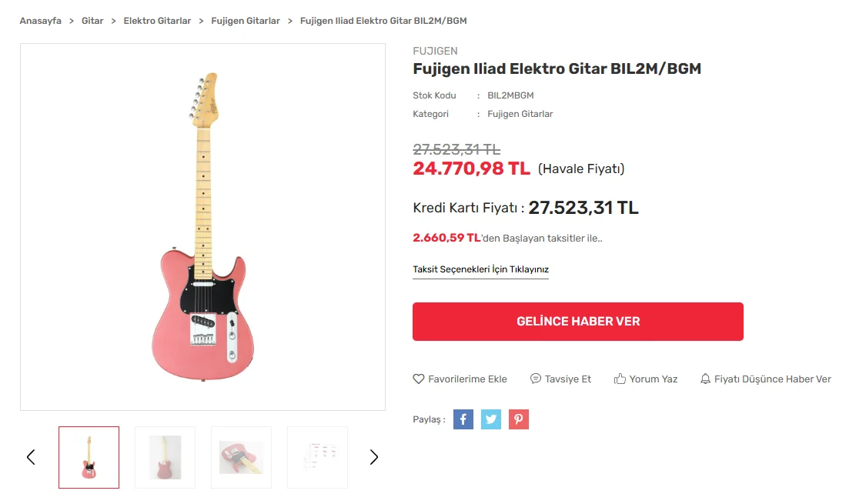
Task: Click the main guitar product image
Action: 202,227
